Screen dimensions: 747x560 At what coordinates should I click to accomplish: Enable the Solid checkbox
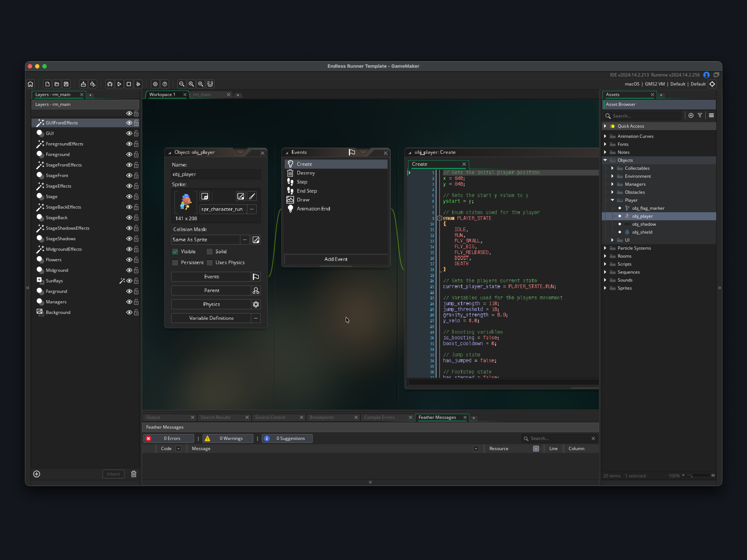click(x=210, y=252)
